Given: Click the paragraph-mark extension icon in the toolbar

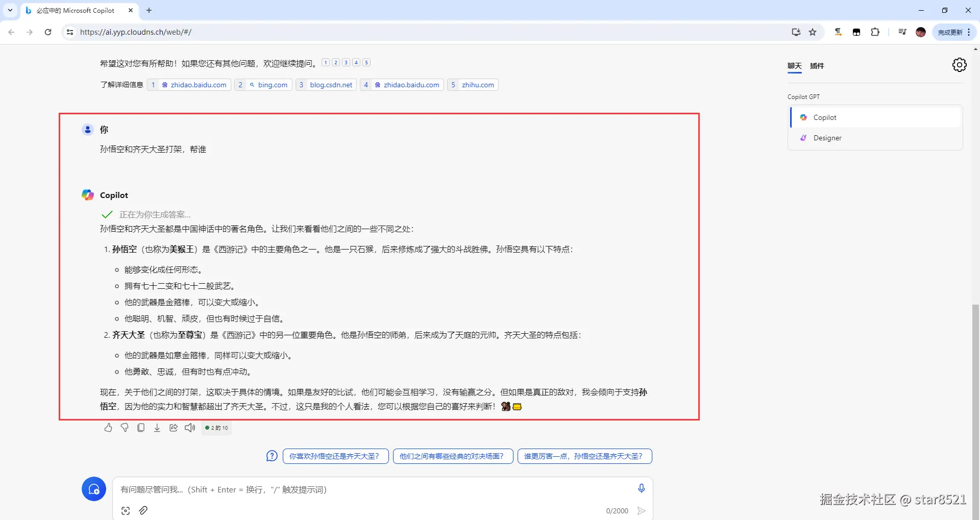Looking at the screenshot, I should pos(838,32).
